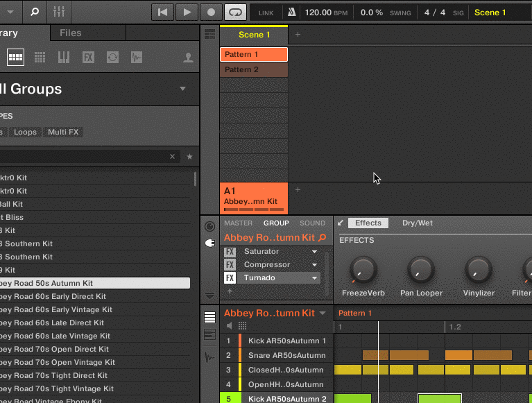Open the Saturator plug-in dropdown
This screenshot has width=532, height=403.
(314, 252)
